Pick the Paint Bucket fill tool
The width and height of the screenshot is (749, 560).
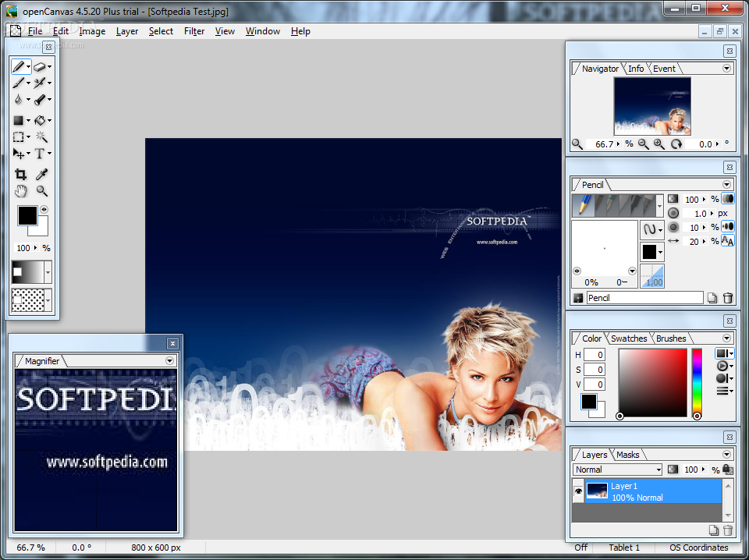[x=40, y=120]
